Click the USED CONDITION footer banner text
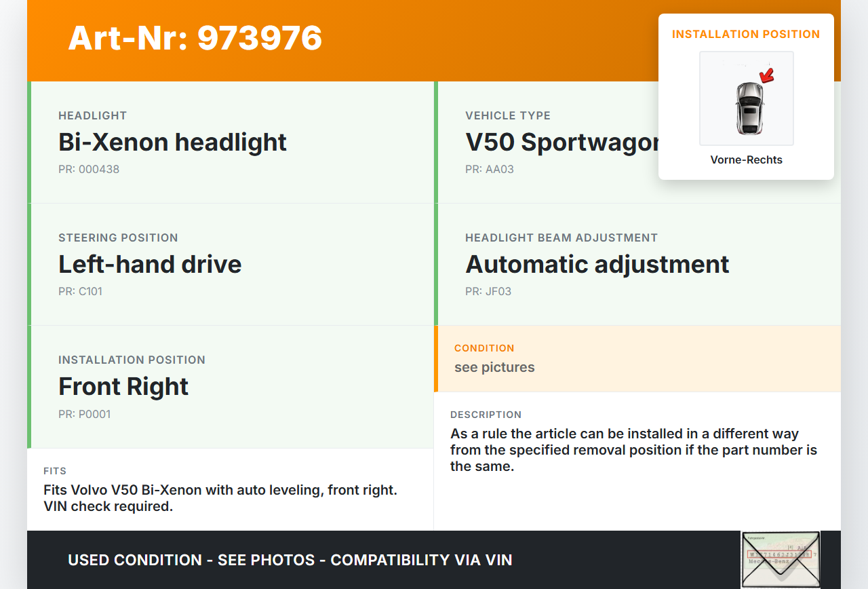This screenshot has height=589, width=868. click(290, 560)
